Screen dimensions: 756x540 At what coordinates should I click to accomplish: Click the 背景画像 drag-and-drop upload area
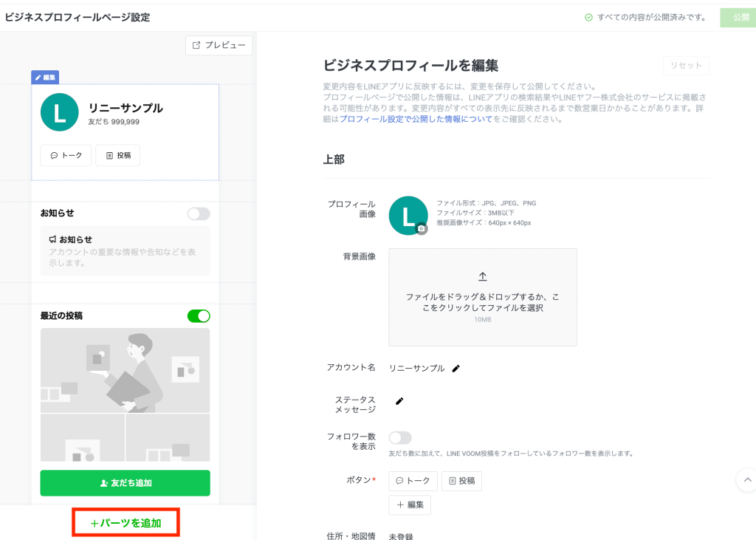(482, 297)
